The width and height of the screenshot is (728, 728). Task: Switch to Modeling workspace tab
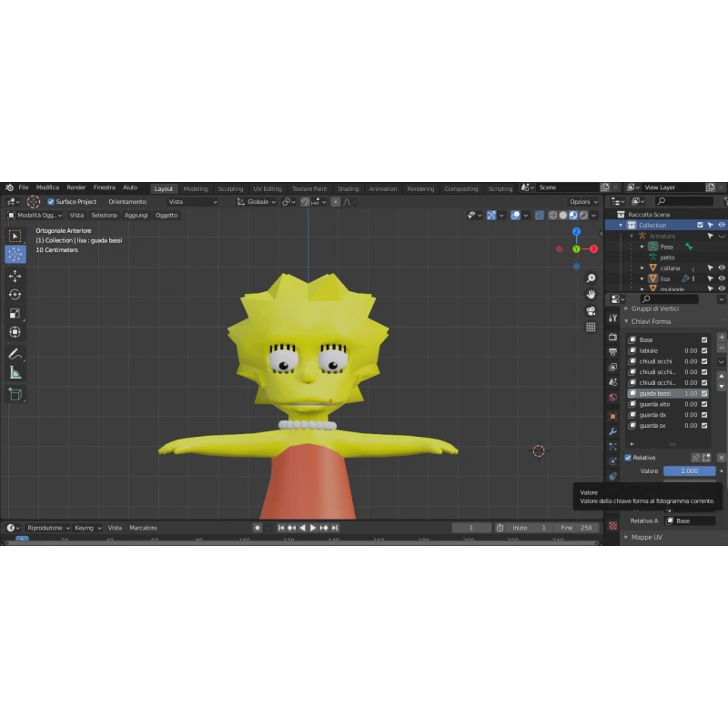coord(196,188)
